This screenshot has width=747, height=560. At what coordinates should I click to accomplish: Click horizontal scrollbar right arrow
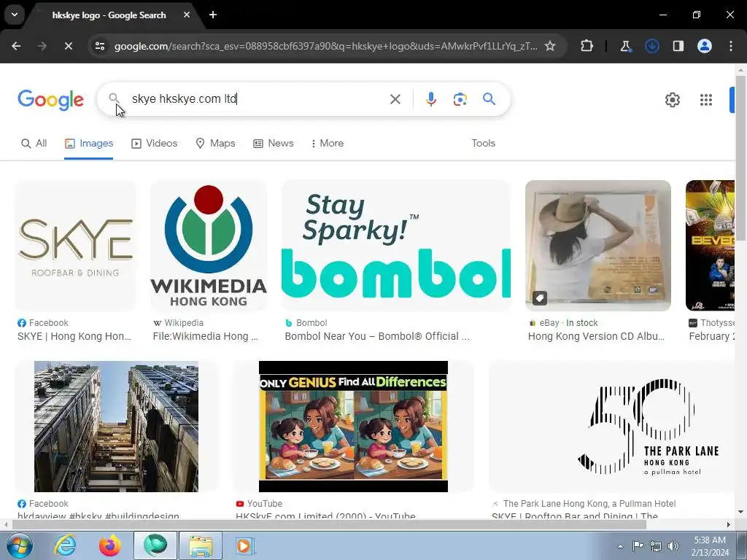point(729,525)
